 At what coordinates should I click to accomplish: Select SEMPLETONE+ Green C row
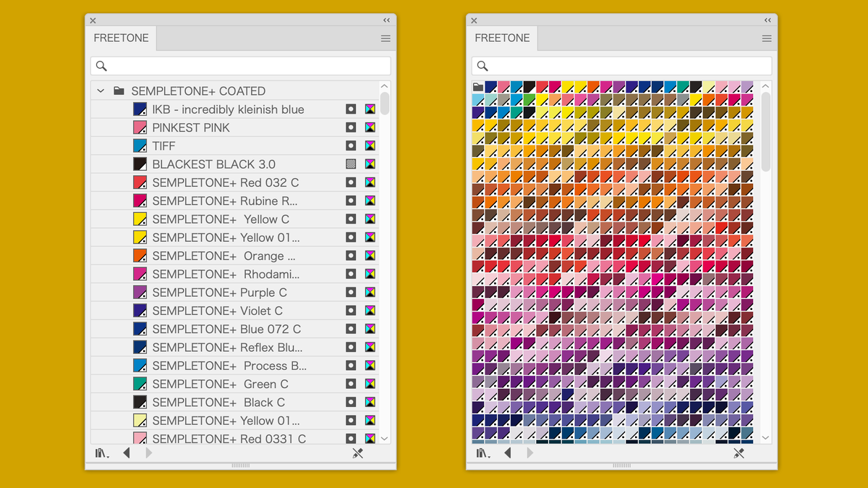pyautogui.click(x=234, y=384)
